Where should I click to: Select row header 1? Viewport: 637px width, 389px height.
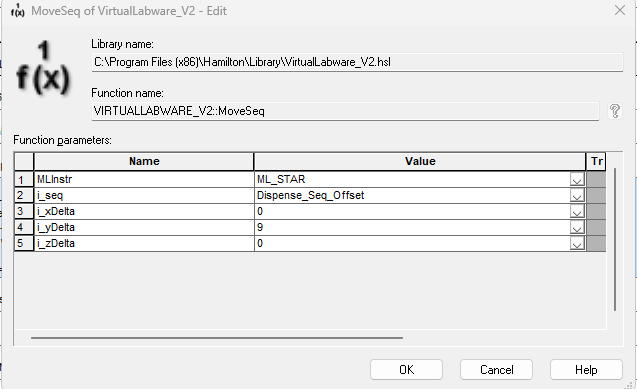click(24, 179)
